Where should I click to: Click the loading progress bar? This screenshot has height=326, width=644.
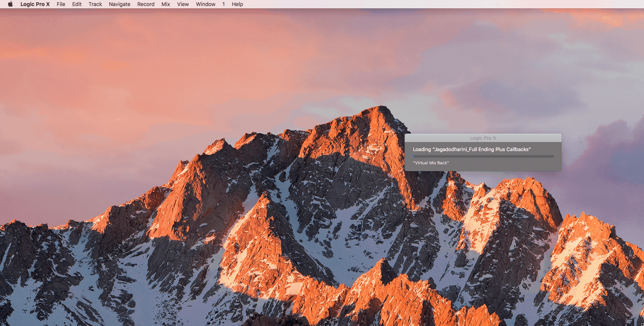pos(483,156)
